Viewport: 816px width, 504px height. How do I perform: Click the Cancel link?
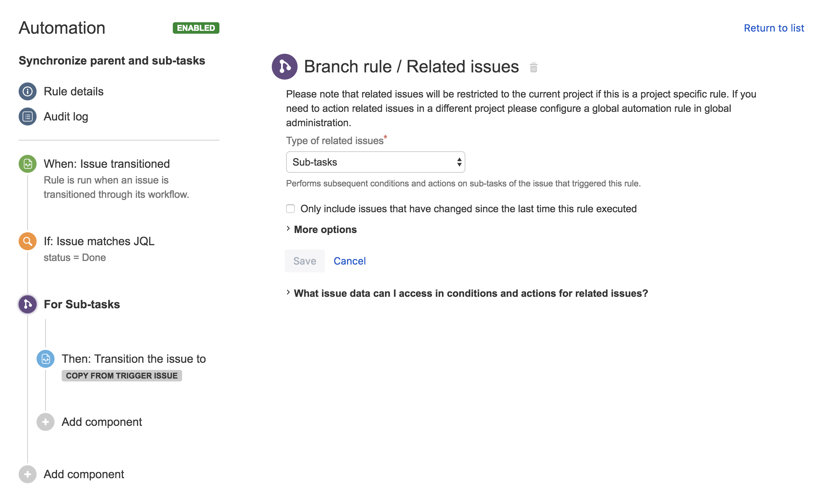350,261
